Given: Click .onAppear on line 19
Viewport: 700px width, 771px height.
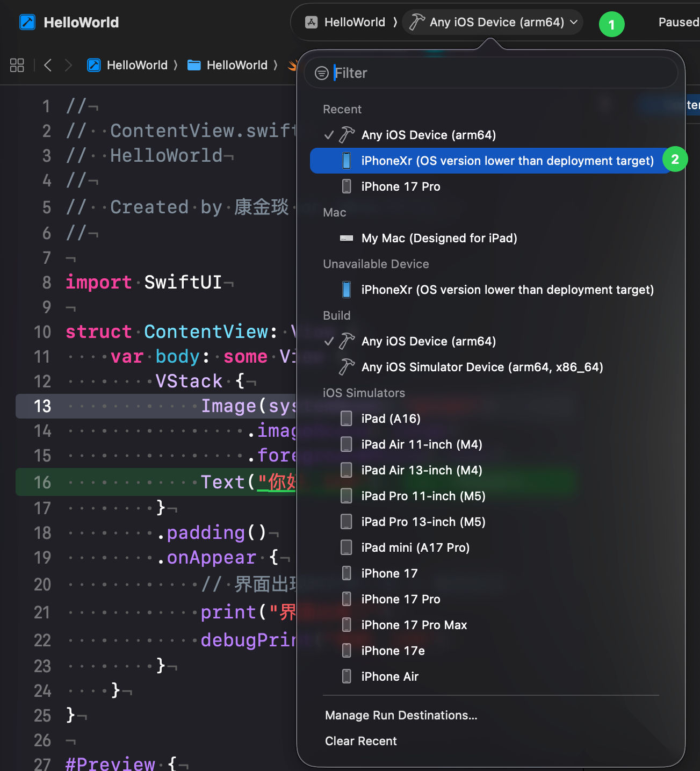Looking at the screenshot, I should (x=206, y=557).
